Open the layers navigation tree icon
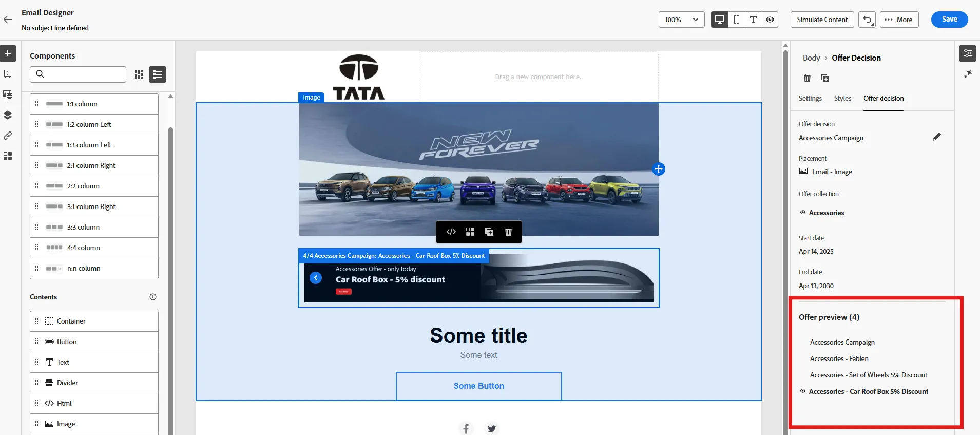Screen dimensions: 980x435 (x=8, y=115)
